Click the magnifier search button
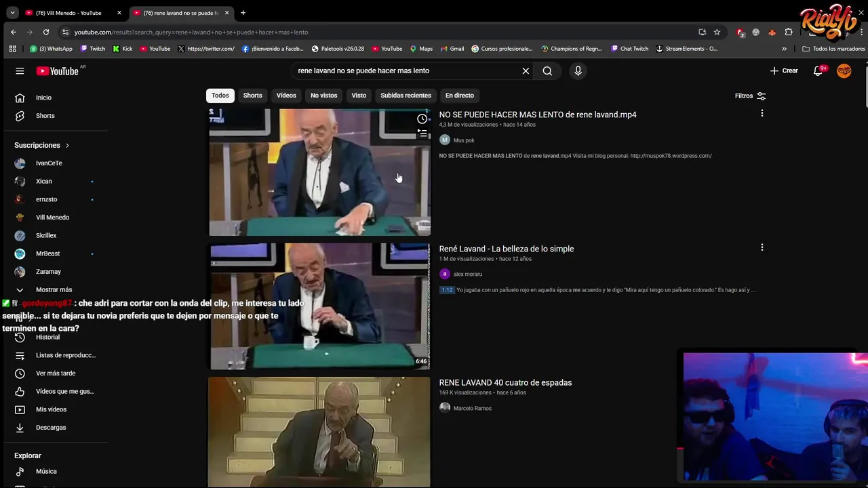The image size is (868, 488). coord(547,70)
